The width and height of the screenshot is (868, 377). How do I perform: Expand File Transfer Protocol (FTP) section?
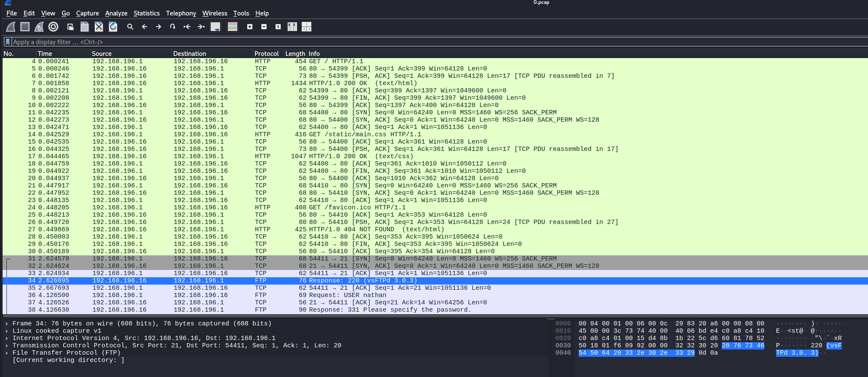coord(7,353)
